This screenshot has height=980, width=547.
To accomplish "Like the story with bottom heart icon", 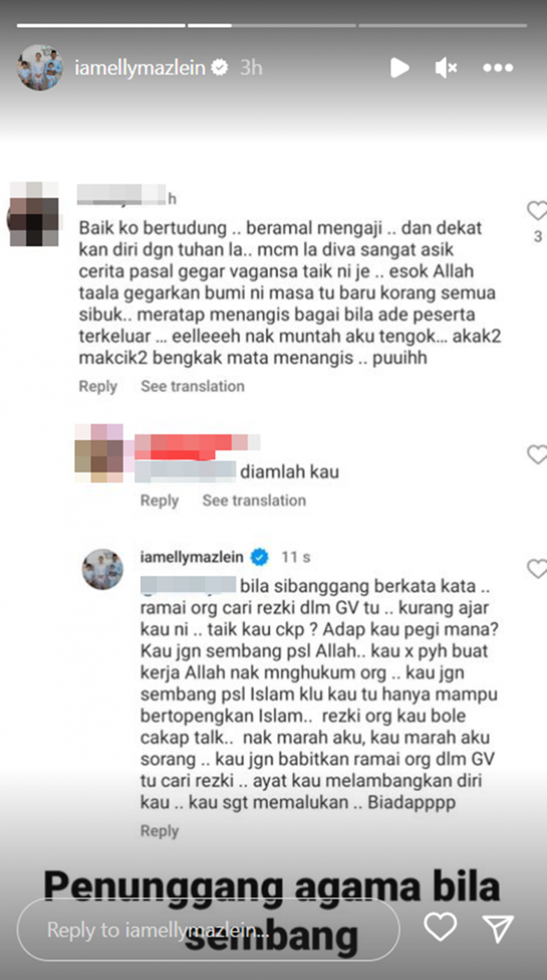I will click(440, 927).
